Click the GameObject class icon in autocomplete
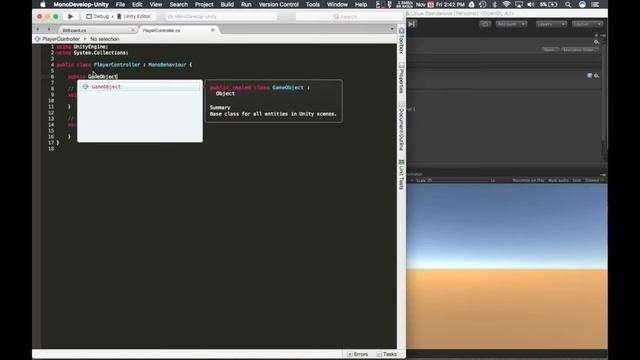 click(85, 87)
